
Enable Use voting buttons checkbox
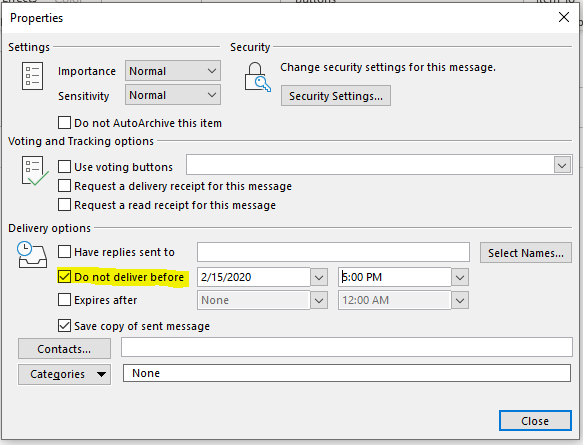click(x=64, y=167)
